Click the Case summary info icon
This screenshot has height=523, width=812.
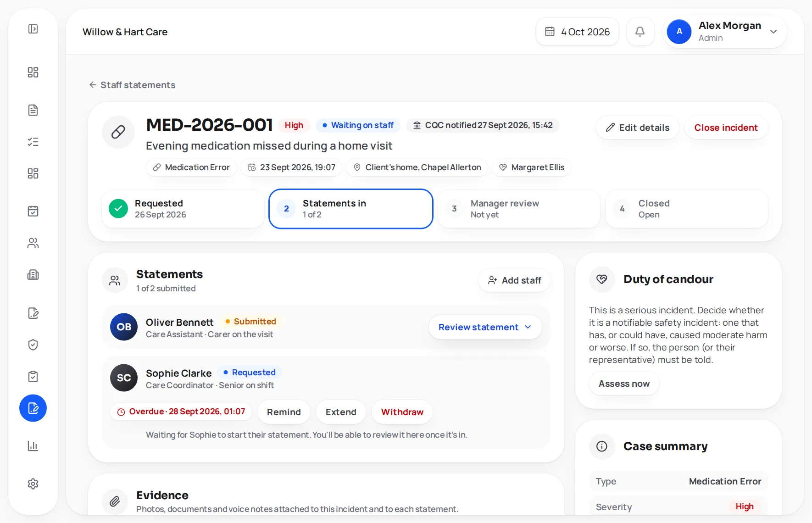[602, 446]
